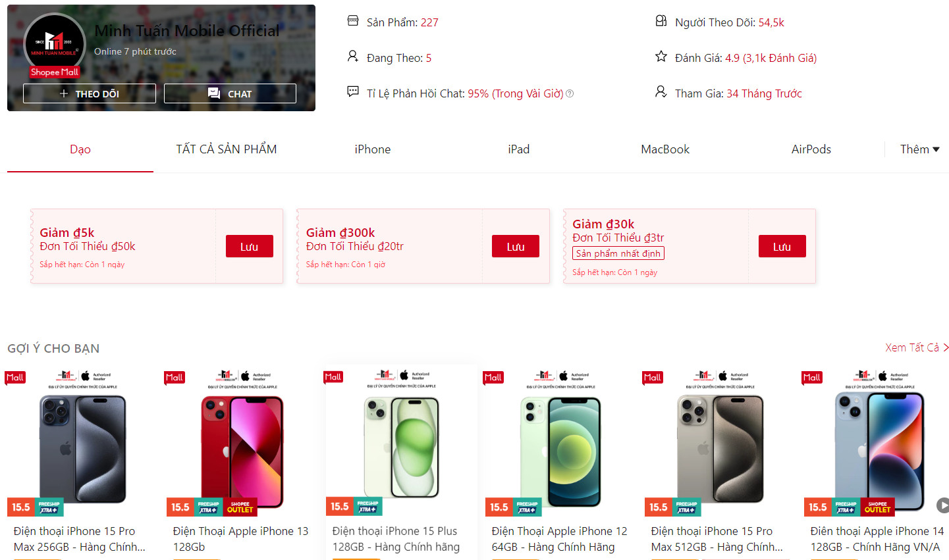Viewport: 949px width, 560px height.
Task: Click the next arrow on product carousel
Action: pos(943,505)
